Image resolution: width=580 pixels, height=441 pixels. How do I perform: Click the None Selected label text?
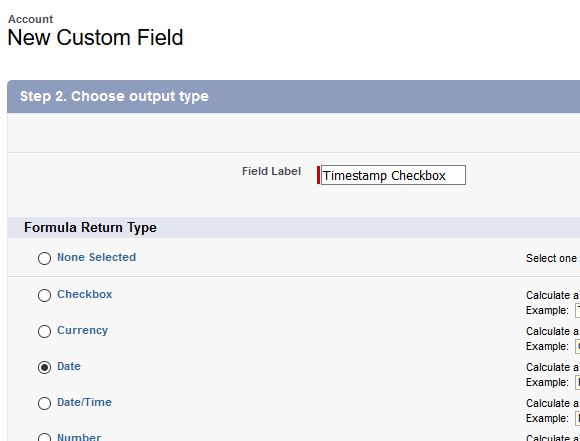[x=97, y=257]
